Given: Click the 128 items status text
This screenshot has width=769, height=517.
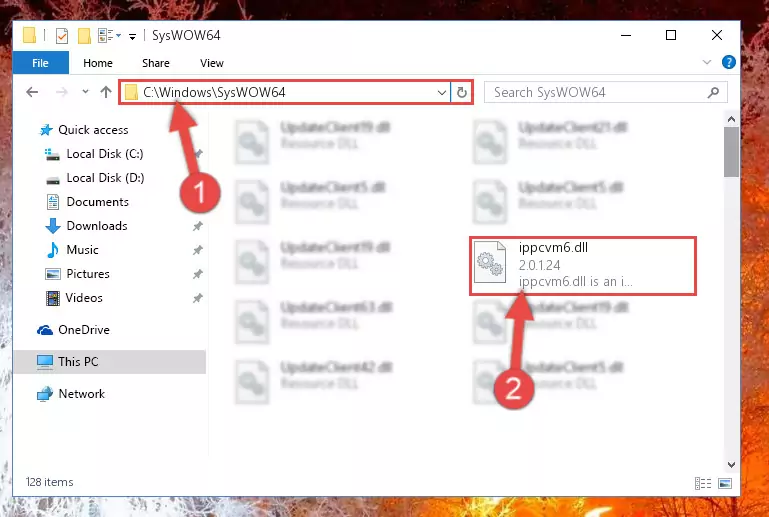Looking at the screenshot, I should 50,482.
